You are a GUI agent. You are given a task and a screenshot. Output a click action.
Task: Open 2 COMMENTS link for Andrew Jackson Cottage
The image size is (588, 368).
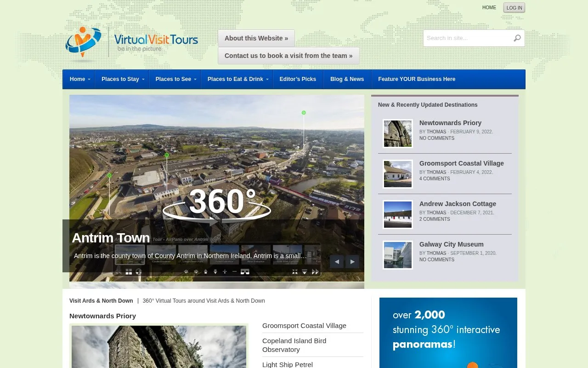(435, 219)
